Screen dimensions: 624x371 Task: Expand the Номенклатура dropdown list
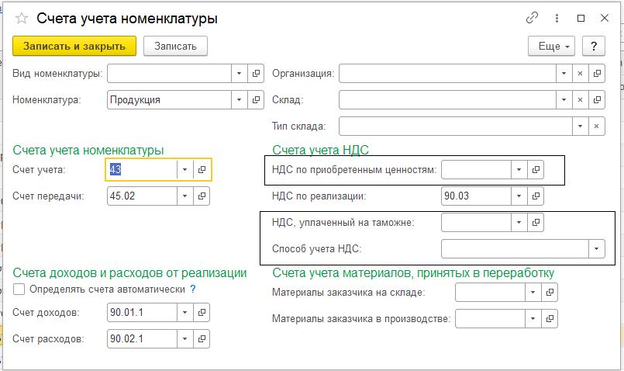239,100
